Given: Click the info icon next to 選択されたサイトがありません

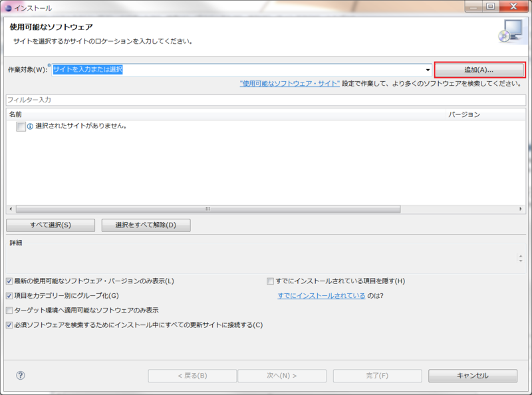Looking at the screenshot, I should (x=30, y=126).
